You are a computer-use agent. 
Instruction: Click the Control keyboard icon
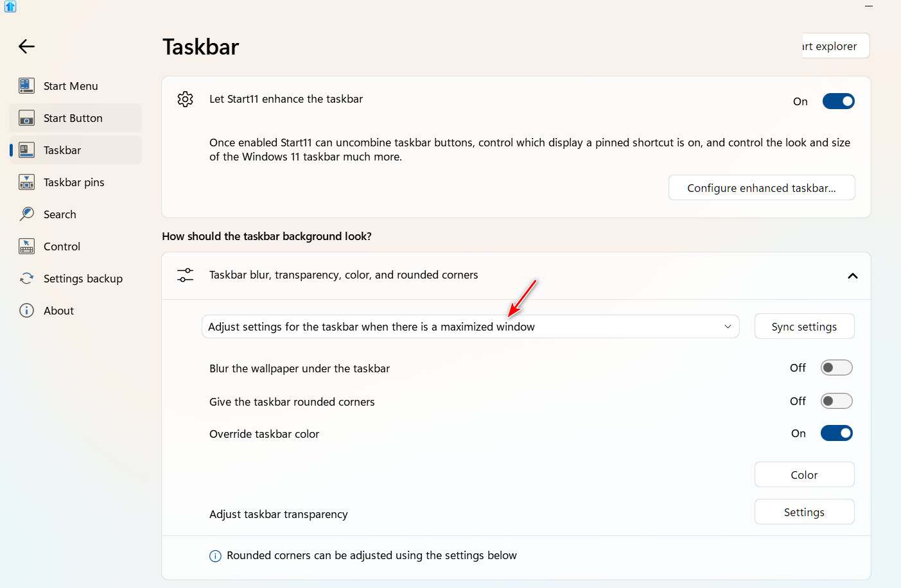point(26,246)
